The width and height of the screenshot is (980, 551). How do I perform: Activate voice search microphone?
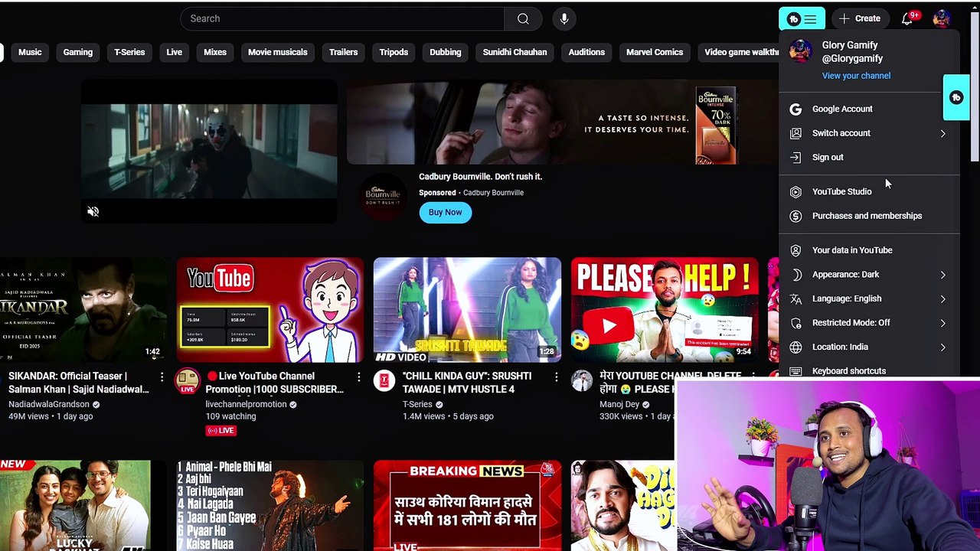pos(564,18)
